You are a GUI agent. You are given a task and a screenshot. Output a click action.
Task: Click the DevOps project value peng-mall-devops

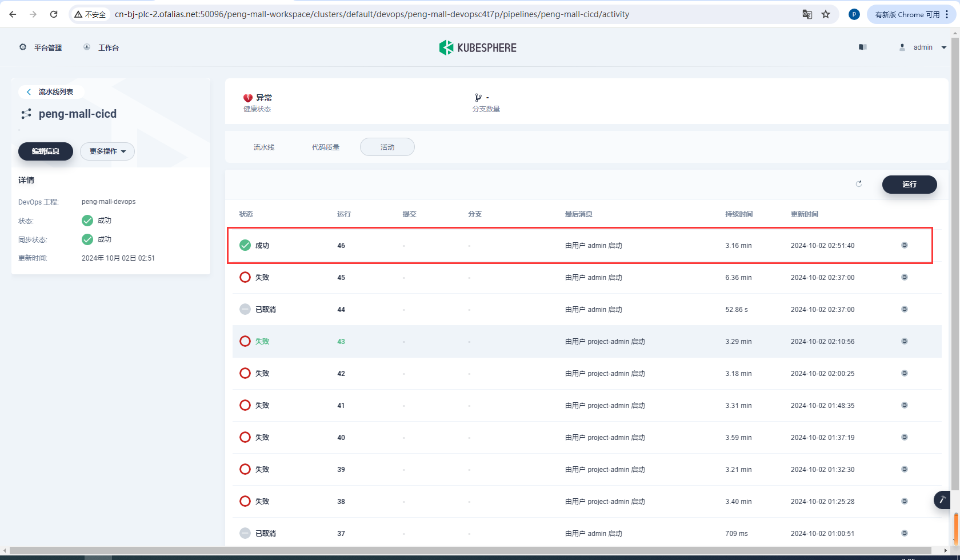point(109,202)
